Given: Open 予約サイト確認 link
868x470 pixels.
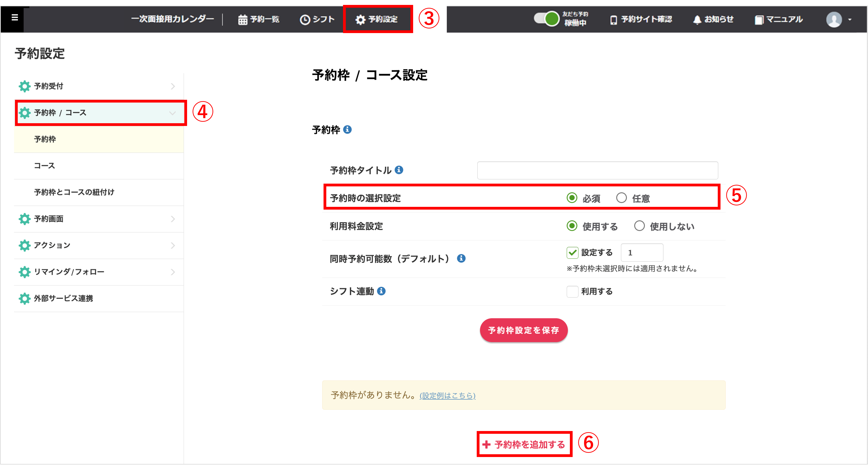Looking at the screenshot, I should coord(641,19).
